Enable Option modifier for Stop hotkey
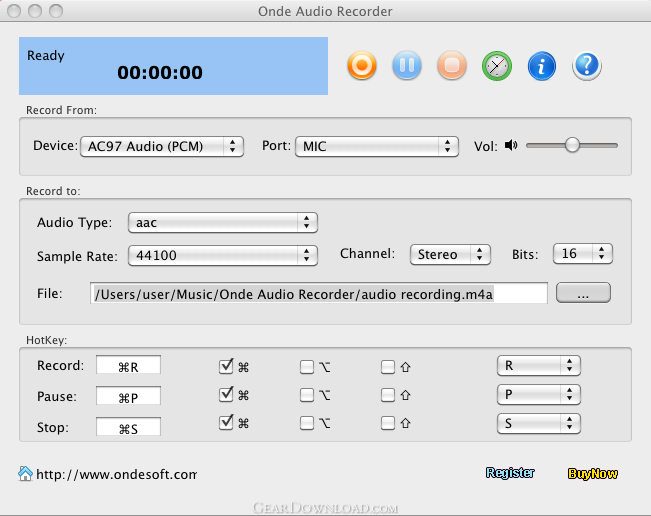 [307, 423]
